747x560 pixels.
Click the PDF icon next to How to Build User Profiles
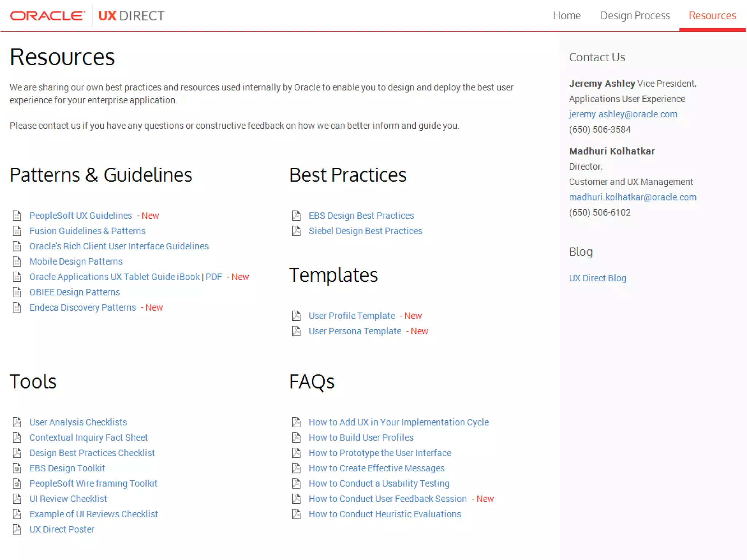tap(296, 437)
